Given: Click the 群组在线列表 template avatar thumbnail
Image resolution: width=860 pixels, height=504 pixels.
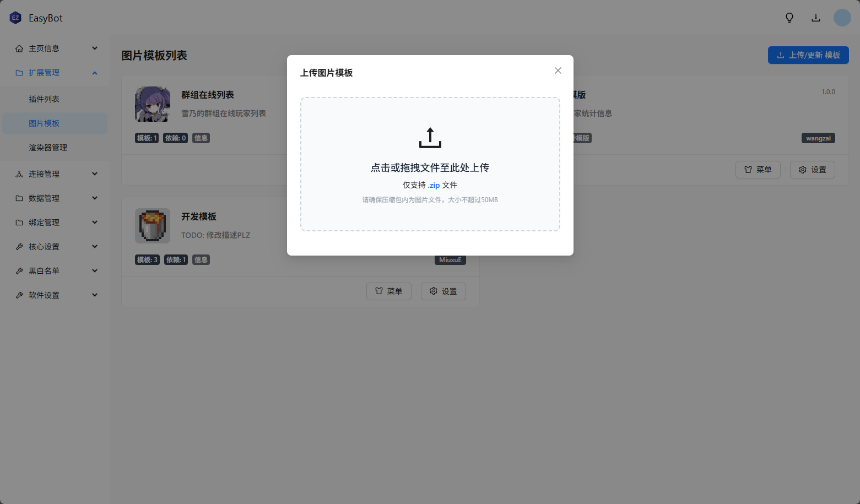Looking at the screenshot, I should [153, 104].
